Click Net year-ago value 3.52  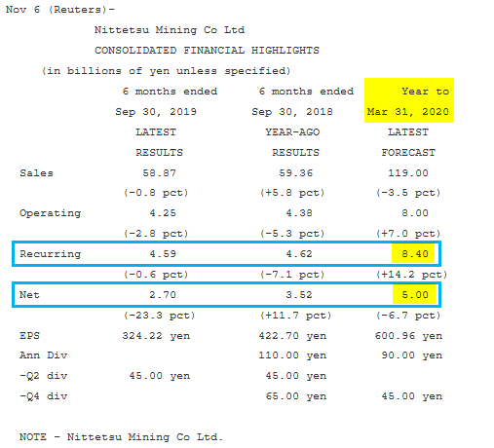299,295
